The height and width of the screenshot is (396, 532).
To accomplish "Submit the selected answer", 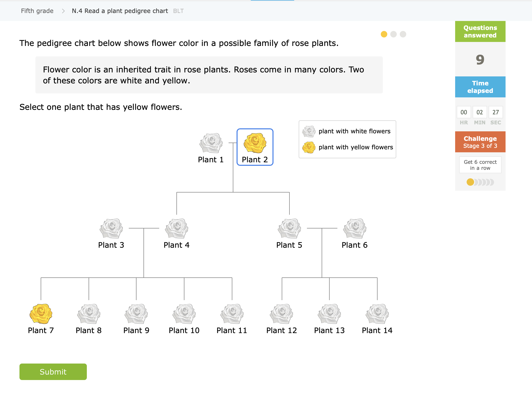I will (x=53, y=372).
